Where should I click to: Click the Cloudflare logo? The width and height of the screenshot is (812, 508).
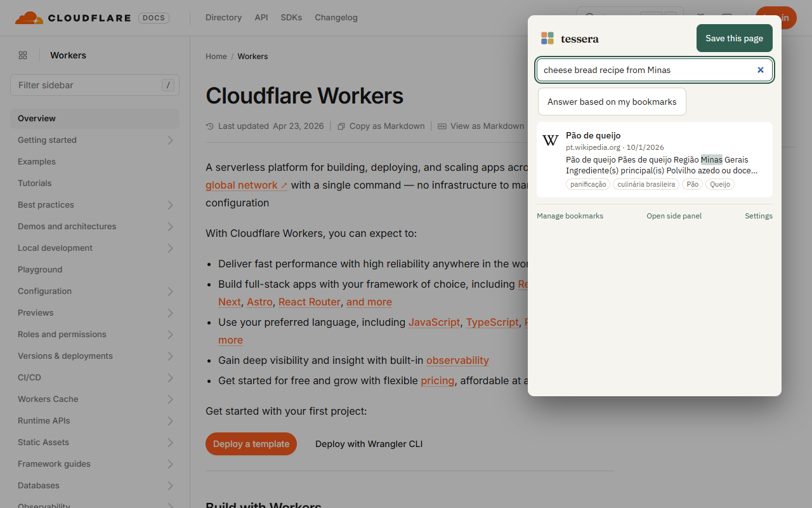click(x=72, y=18)
